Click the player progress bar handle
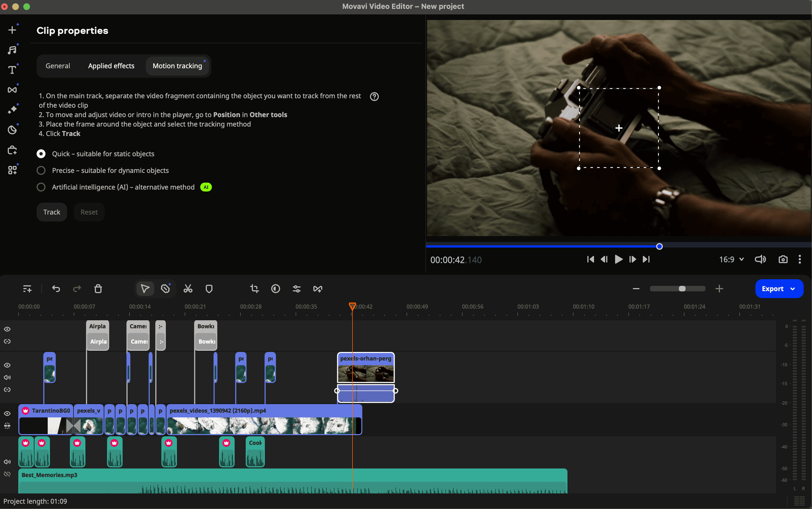Viewport: 812px width, 509px height. point(659,246)
